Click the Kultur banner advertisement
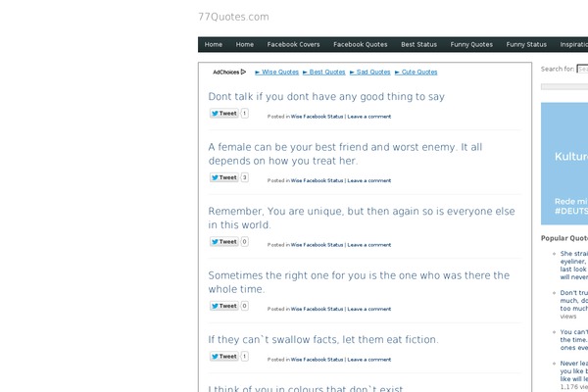Screen dimensions: 588x392 (564, 164)
